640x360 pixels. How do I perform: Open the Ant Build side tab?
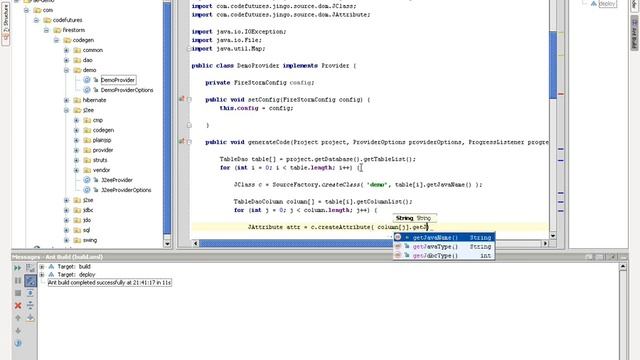click(634, 34)
